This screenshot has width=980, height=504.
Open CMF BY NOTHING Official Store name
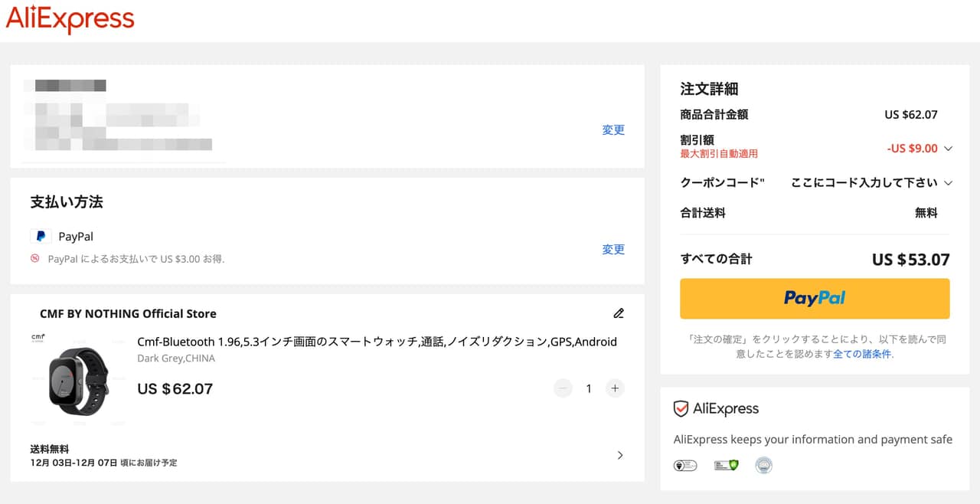pos(128,313)
